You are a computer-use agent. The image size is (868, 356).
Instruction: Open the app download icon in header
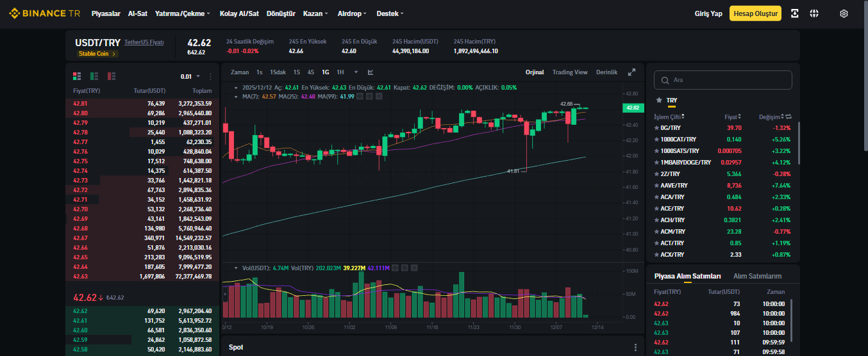click(795, 13)
